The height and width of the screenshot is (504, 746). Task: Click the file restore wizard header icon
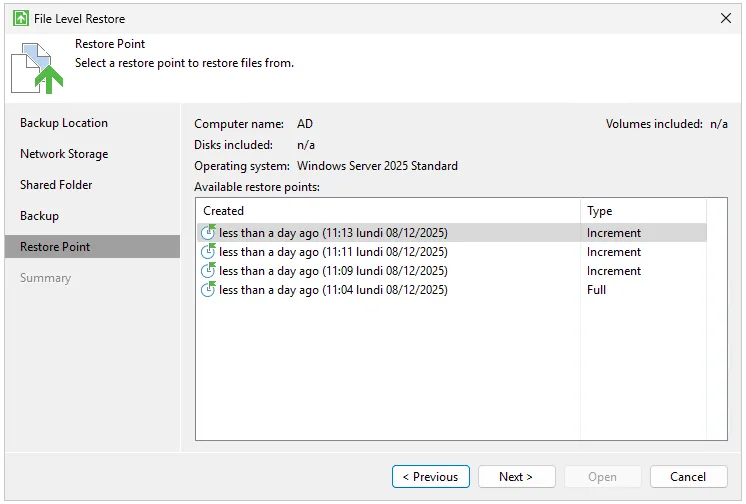coord(37,68)
